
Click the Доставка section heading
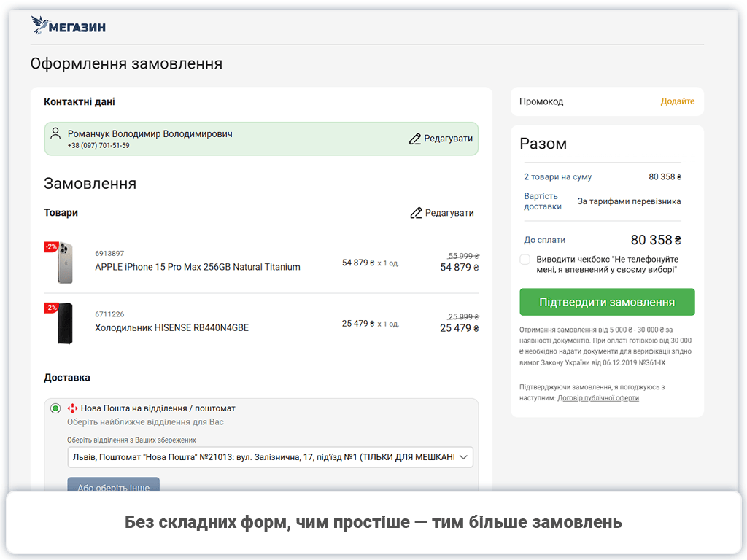coord(66,378)
